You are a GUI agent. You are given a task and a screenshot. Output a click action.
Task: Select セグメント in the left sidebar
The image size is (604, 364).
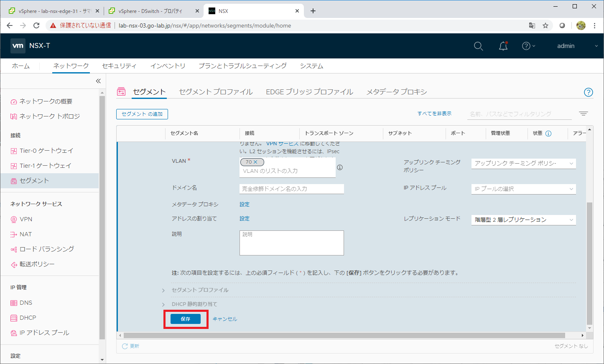50,181
